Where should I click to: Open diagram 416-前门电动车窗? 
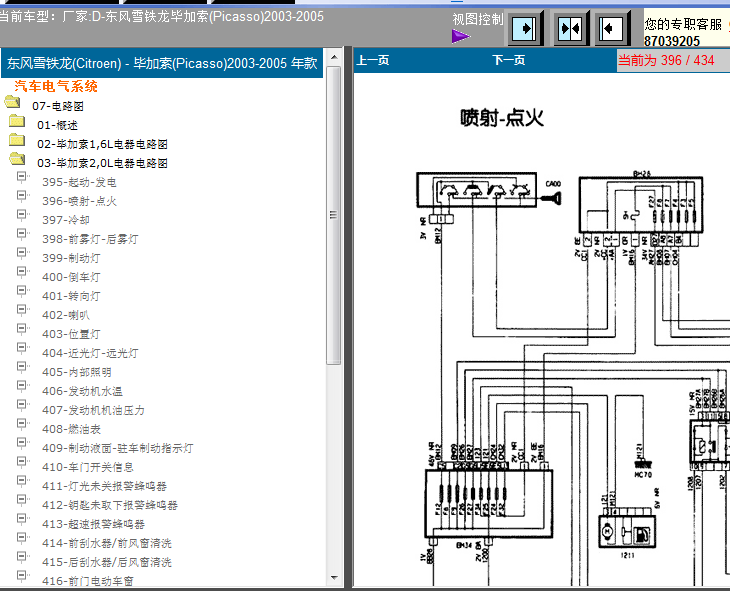tap(88, 581)
